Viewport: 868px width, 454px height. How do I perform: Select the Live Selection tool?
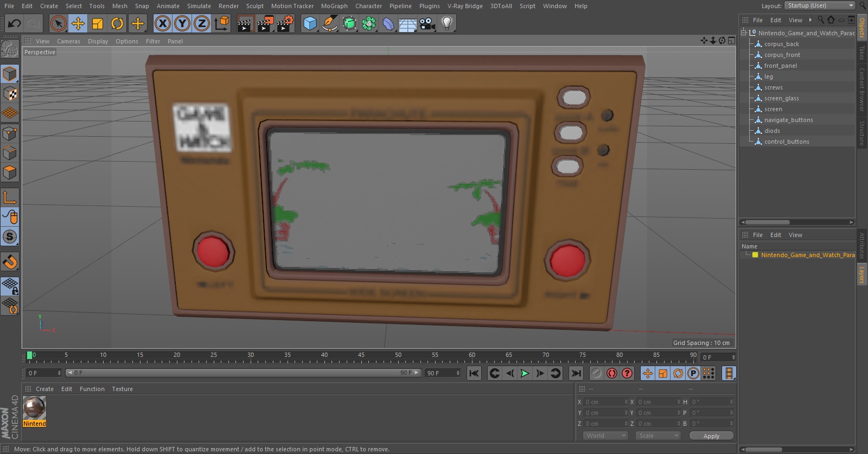tap(58, 23)
